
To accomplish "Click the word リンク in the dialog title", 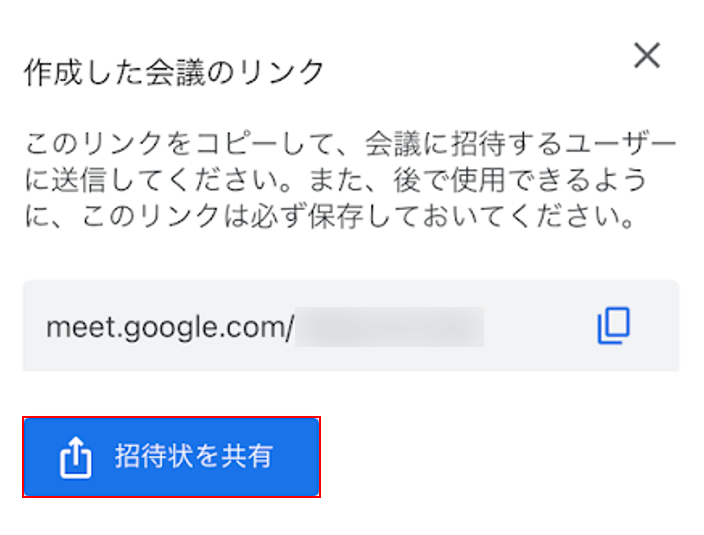I will tap(281, 72).
